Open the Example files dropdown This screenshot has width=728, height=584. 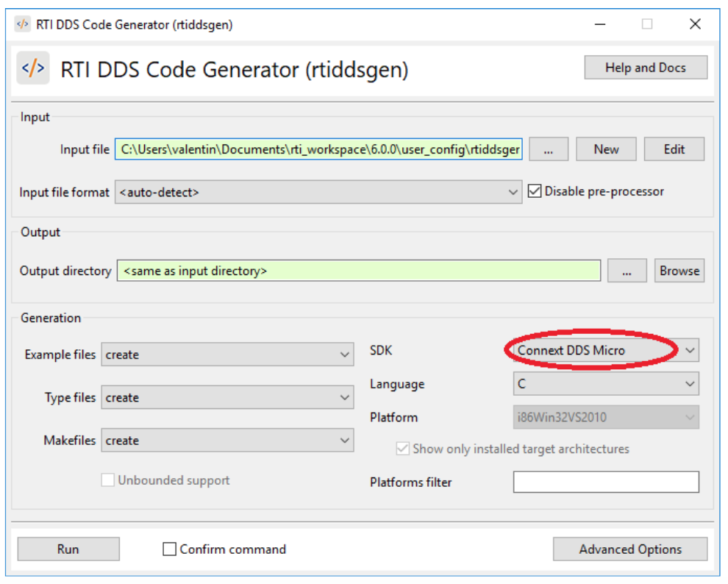(227, 355)
